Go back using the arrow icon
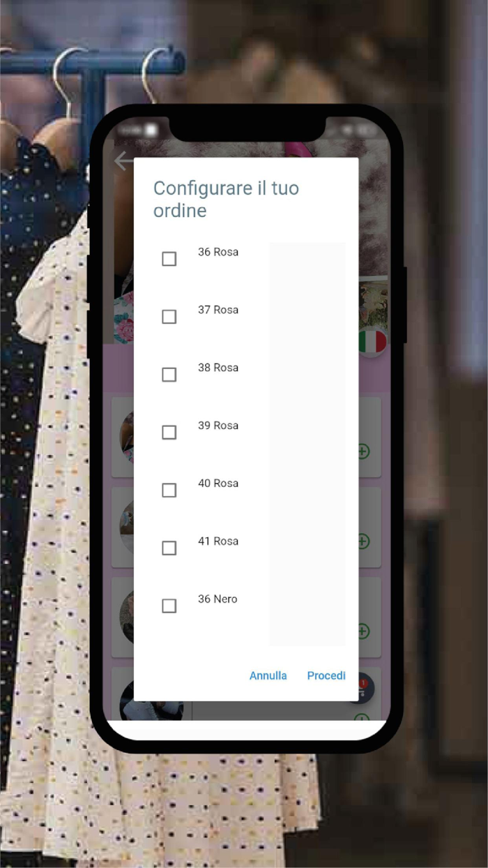This screenshot has width=488, height=868. [123, 161]
